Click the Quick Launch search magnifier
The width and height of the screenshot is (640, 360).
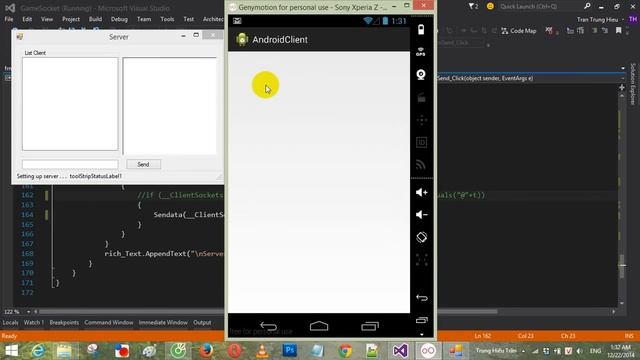pos(587,6)
